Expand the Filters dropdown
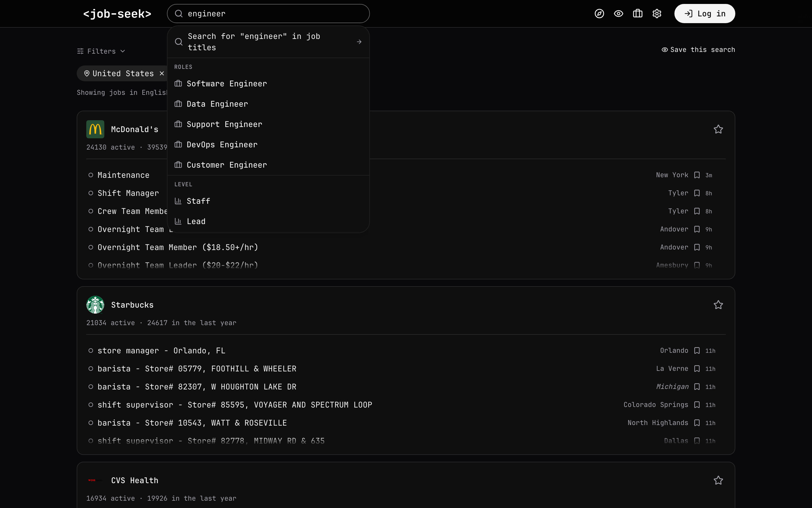 tap(101, 51)
